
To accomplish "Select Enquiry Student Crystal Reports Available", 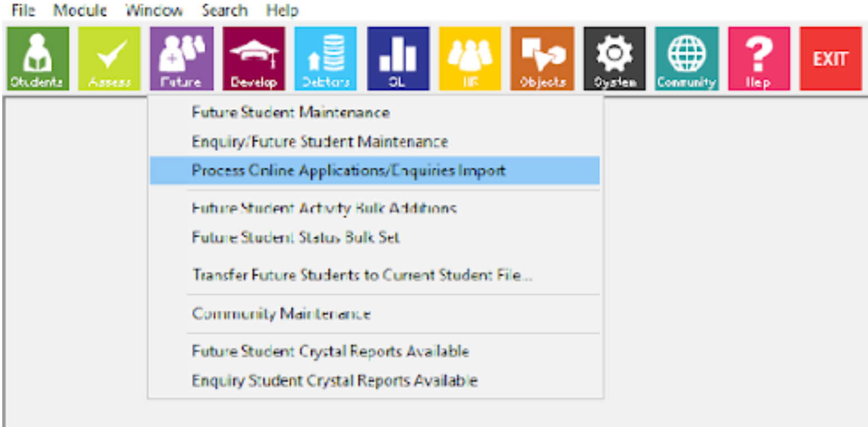I will click(x=334, y=380).
